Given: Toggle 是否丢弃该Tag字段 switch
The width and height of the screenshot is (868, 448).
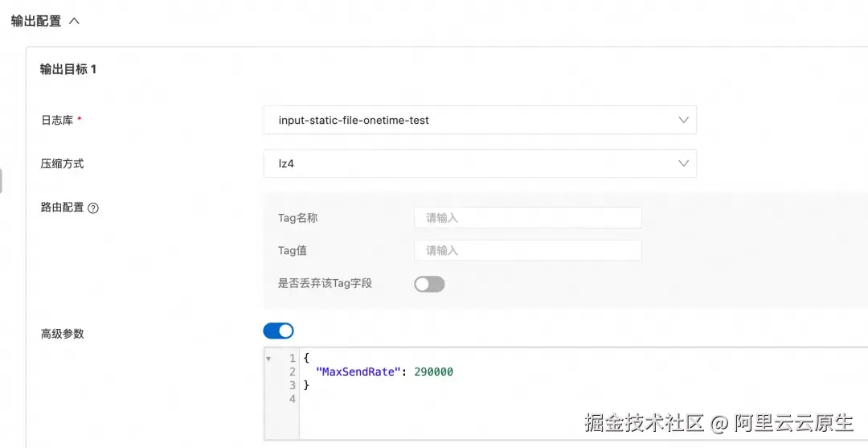Looking at the screenshot, I should pyautogui.click(x=429, y=284).
